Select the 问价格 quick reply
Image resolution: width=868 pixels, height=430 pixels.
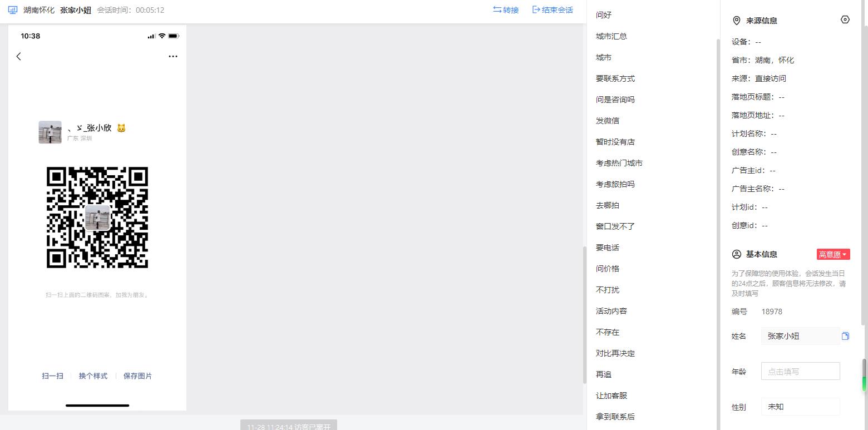608,269
